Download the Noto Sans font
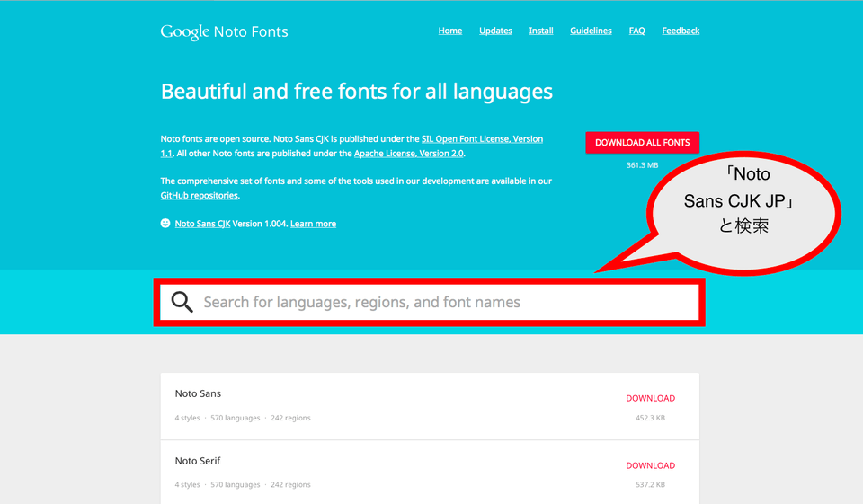This screenshot has height=504, width=863. point(650,398)
